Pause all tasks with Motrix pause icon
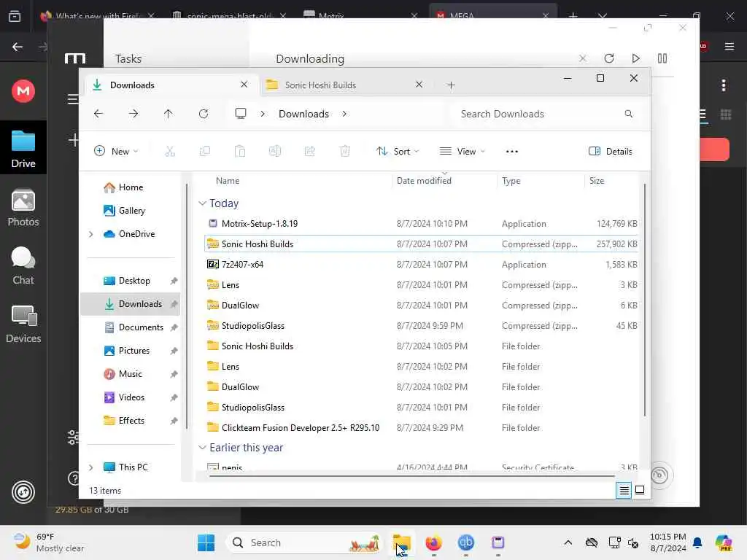747x560 pixels. click(662, 58)
